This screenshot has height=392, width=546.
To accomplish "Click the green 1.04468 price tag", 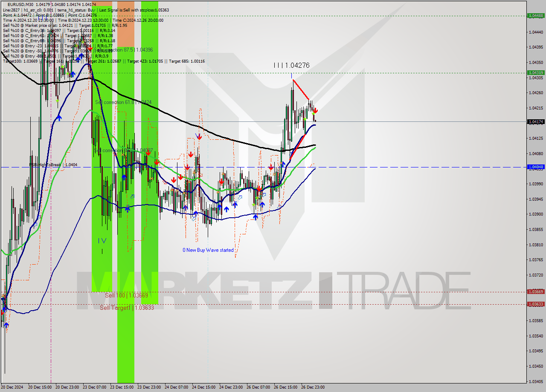I will pos(536,16).
